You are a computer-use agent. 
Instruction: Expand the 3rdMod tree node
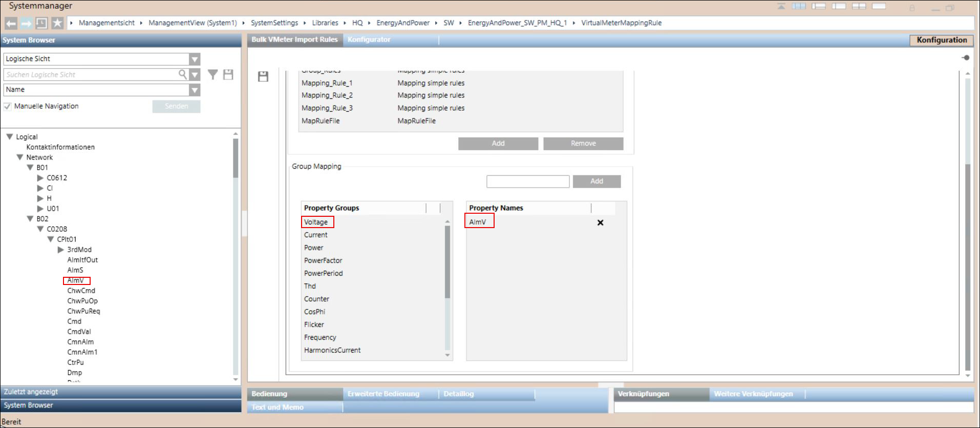[x=60, y=250]
